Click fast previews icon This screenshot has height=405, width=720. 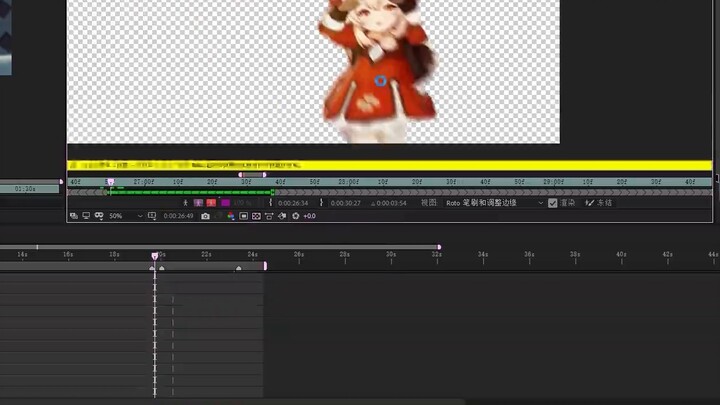pos(282,216)
